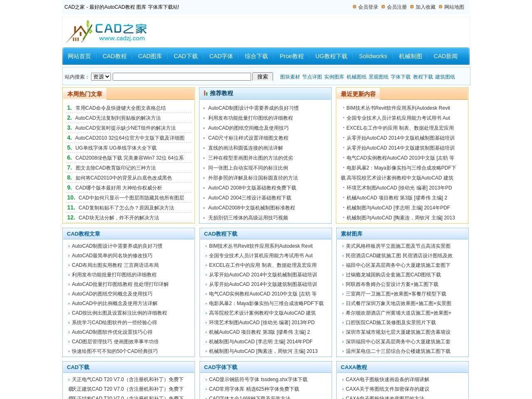532x399 pixels.
Task: Click the CAXA教程 section header
Action: point(354,367)
